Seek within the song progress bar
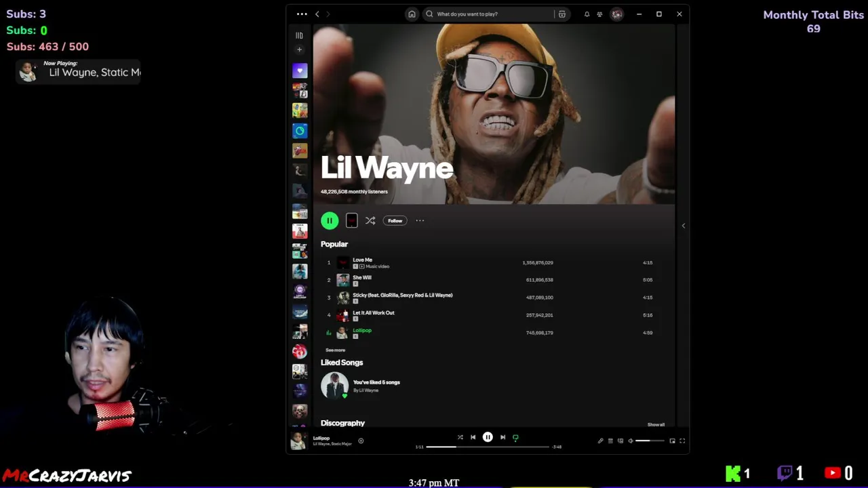Viewport: 868px width, 488px height. click(x=487, y=447)
